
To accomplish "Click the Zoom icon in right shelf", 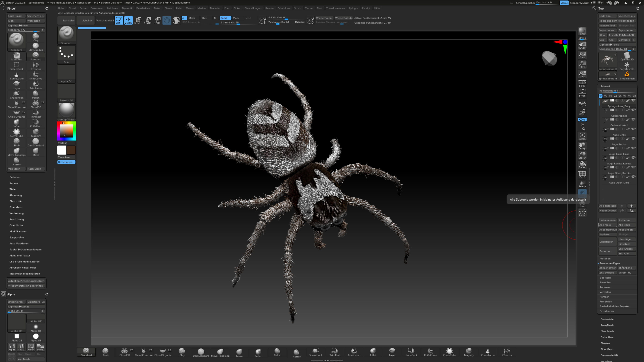I will pyautogui.click(x=582, y=55).
